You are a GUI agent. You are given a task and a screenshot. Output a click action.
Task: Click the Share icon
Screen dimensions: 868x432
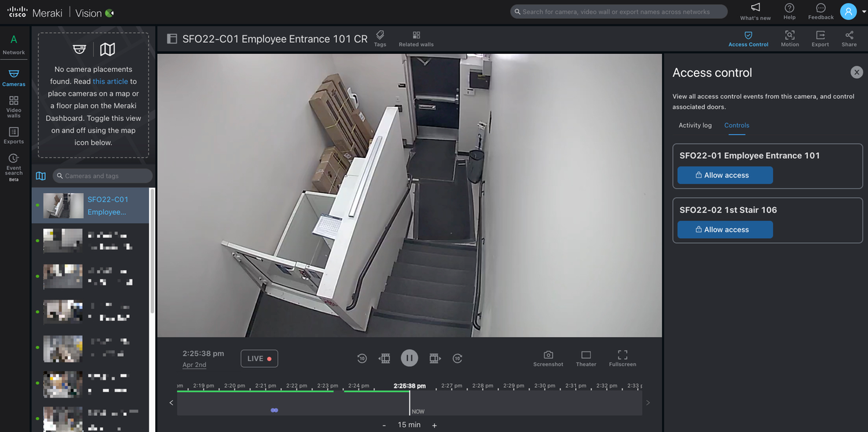849,38
